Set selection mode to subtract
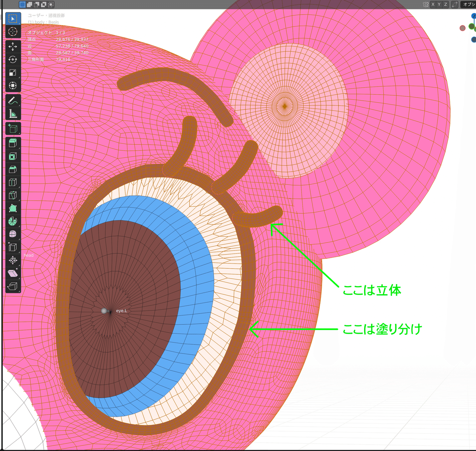Screen dimensions: 476x451 click(36, 4)
